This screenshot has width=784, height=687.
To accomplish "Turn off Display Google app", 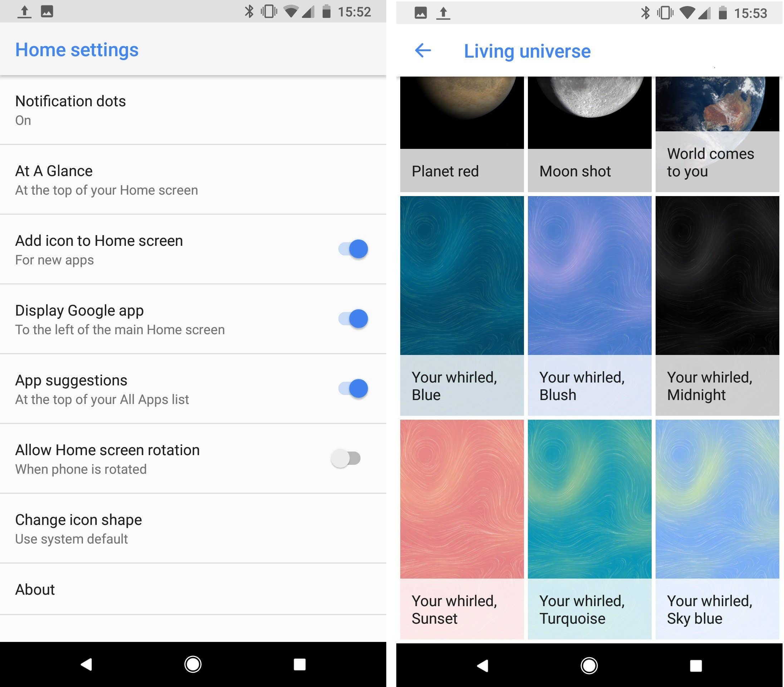I will pyautogui.click(x=352, y=318).
